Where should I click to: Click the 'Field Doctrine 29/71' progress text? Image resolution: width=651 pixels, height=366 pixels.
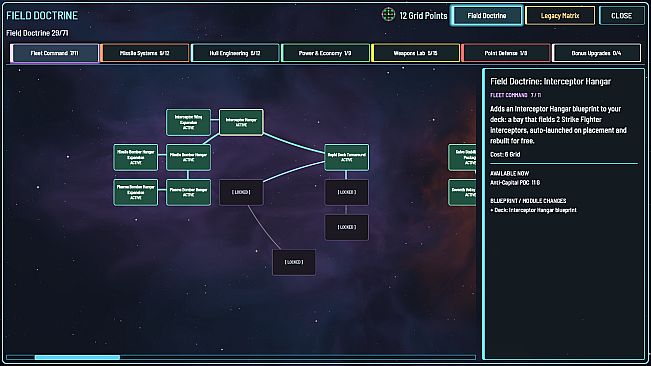(x=37, y=33)
